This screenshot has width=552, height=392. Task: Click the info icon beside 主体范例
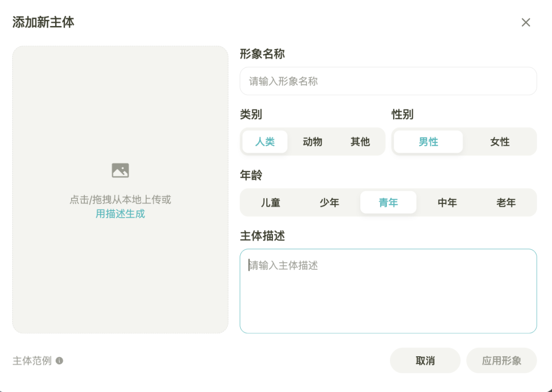click(59, 361)
